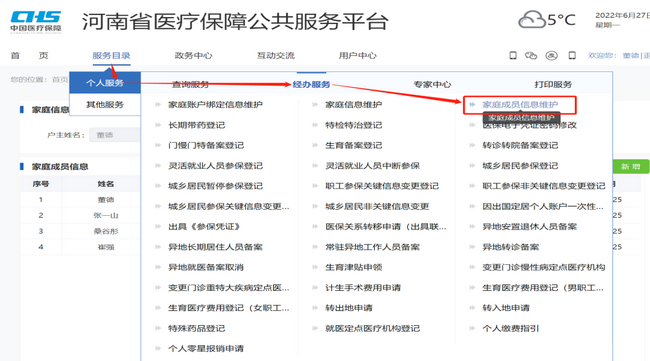Click the 户主姓名 input field
The image size is (650, 361).
tap(115, 135)
